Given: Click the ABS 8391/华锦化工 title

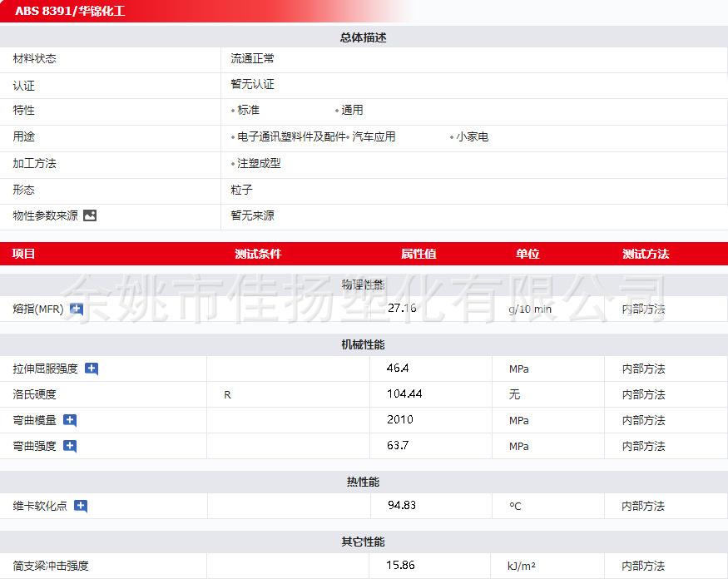Looking at the screenshot, I should coord(70,11).
